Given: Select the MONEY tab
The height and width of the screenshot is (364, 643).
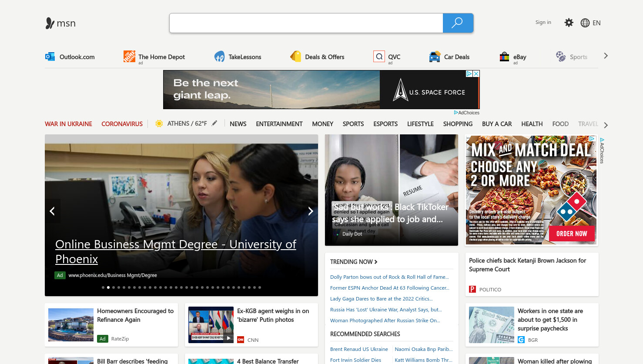Looking at the screenshot, I should point(323,124).
